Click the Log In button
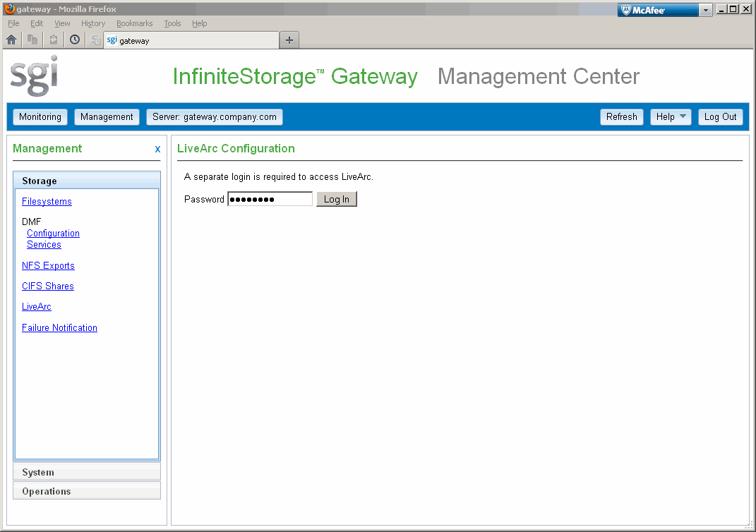This screenshot has height=532, width=756. [337, 199]
